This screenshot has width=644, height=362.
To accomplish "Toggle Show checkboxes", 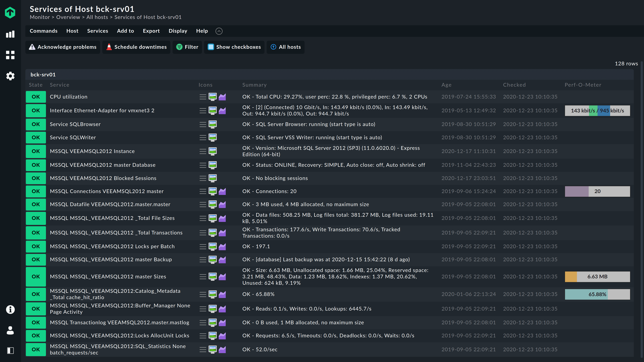I will click(234, 47).
